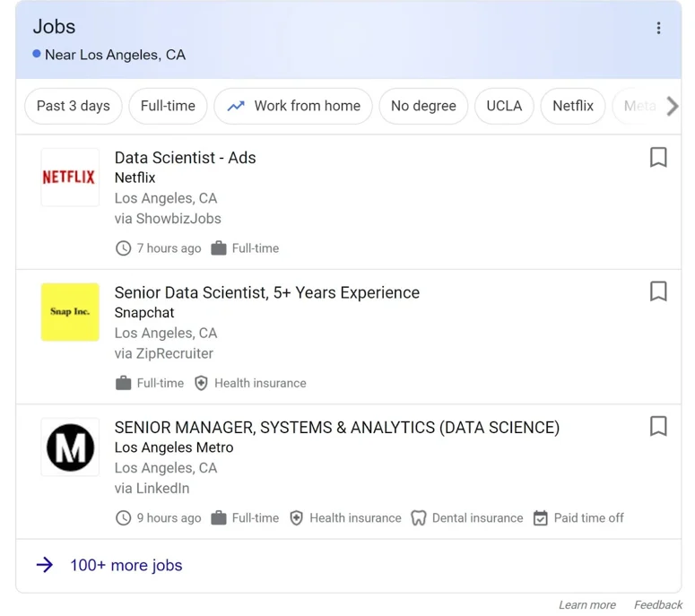The image size is (695, 616).
Task: Bookmark the Senior Data Scientist Snapchat job
Action: coord(658,291)
